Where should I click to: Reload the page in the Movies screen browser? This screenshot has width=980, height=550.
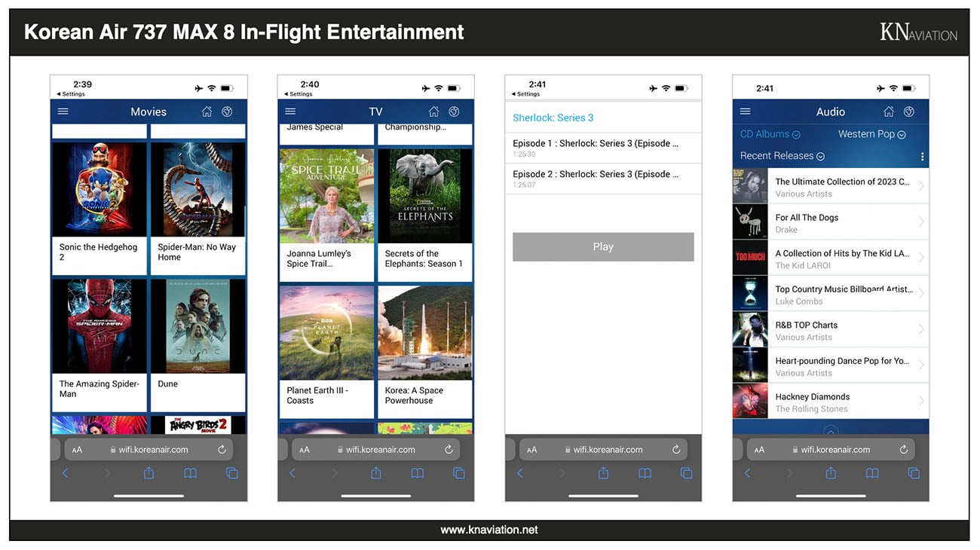[x=222, y=450]
